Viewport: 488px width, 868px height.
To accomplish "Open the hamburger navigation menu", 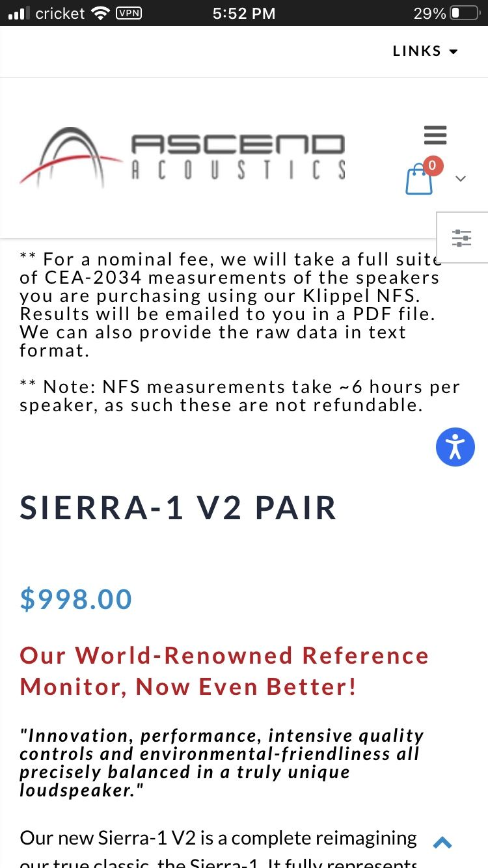I will point(435,135).
